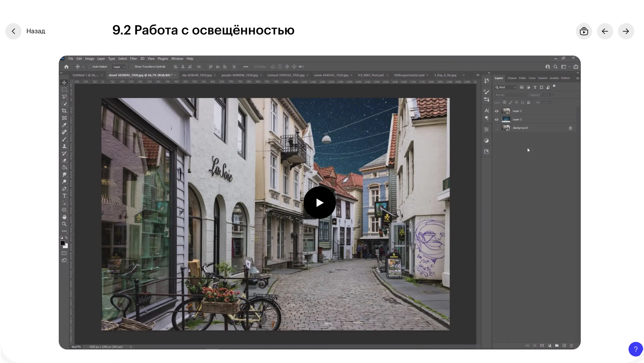Click the Layer 2 thumbnail
Screen dimensions: 644x363
[506, 120]
